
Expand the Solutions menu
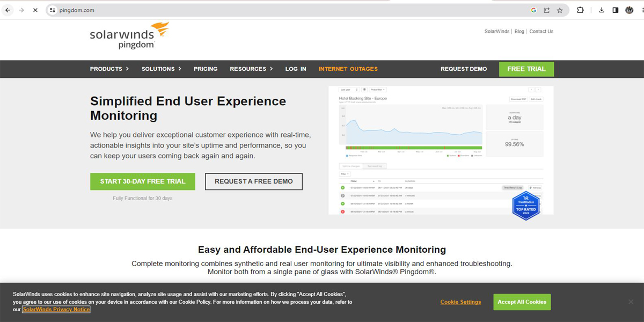(x=162, y=69)
